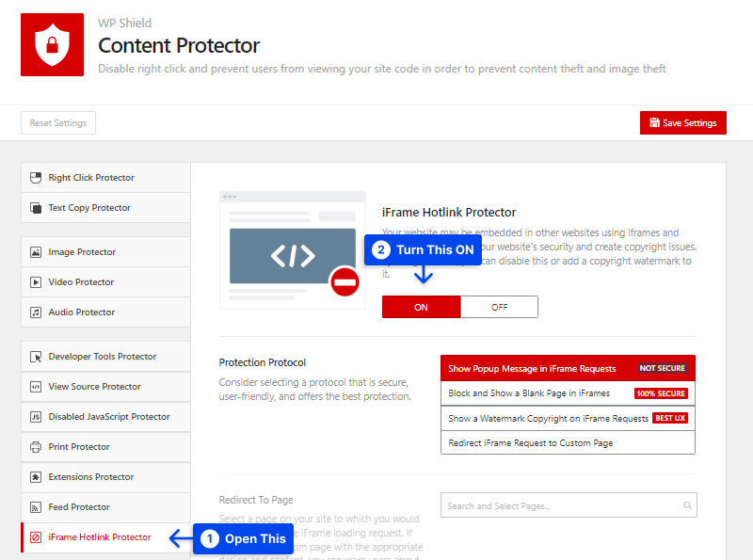Click the Extensions Protector puzzle icon
753x560 pixels.
[36, 477]
